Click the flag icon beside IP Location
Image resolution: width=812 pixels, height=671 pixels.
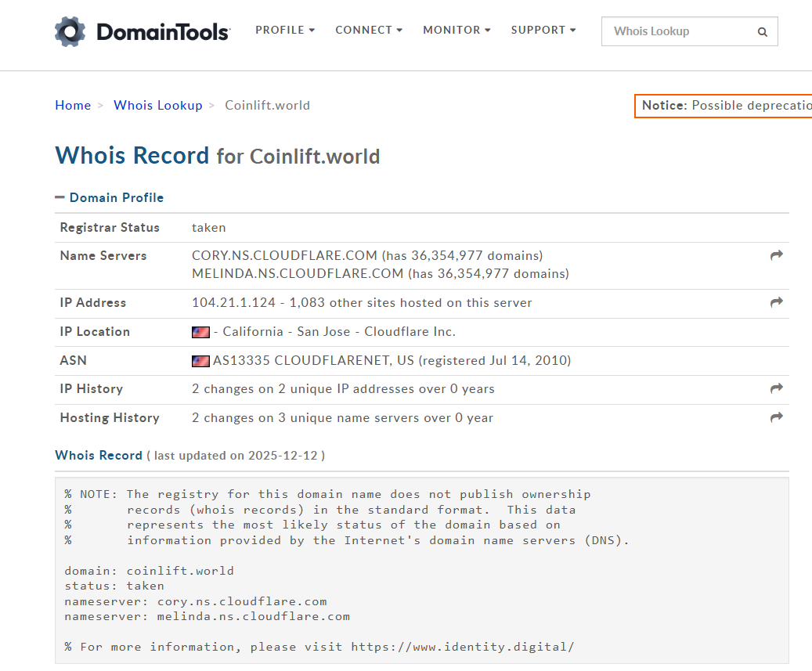[x=200, y=332]
